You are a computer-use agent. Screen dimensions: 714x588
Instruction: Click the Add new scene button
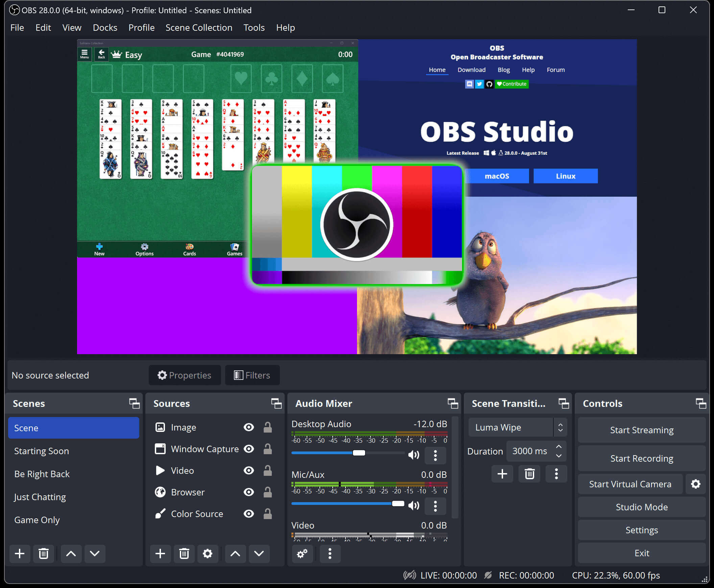click(20, 553)
